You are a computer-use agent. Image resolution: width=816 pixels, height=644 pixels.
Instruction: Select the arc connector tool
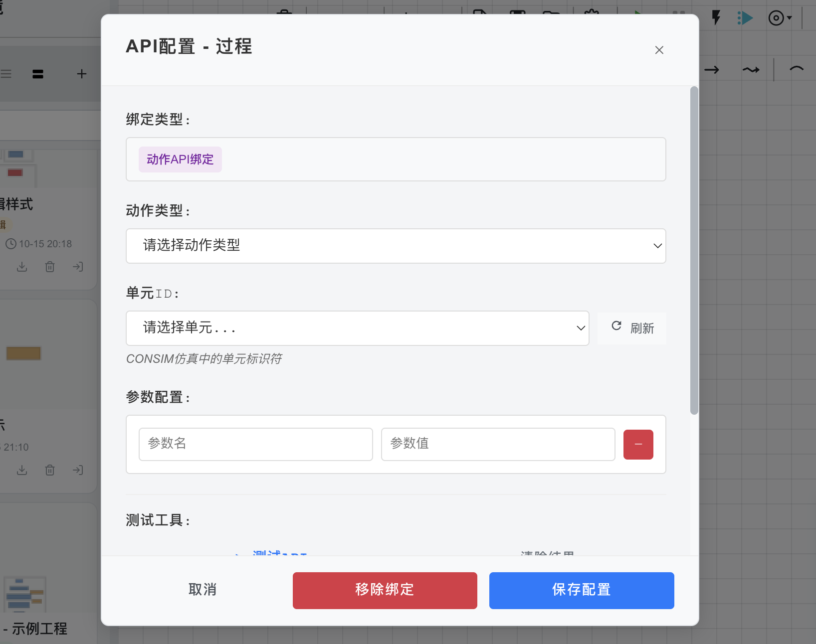pyautogui.click(x=797, y=70)
